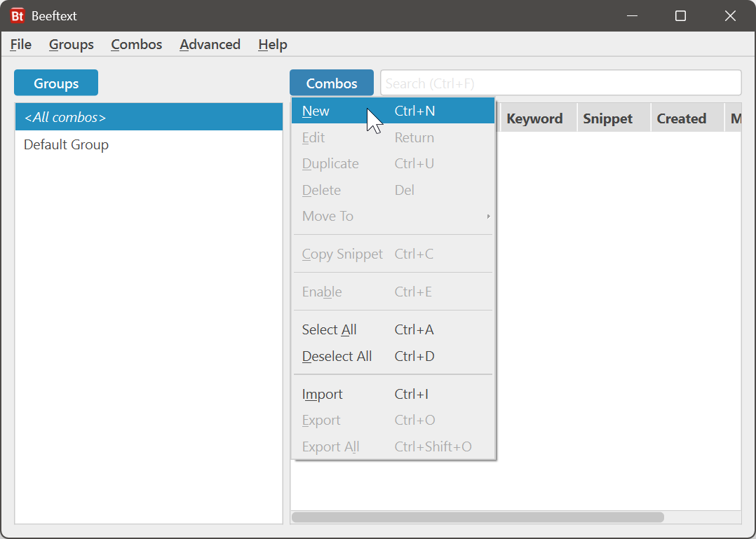Close the Beeftext window

(730, 16)
